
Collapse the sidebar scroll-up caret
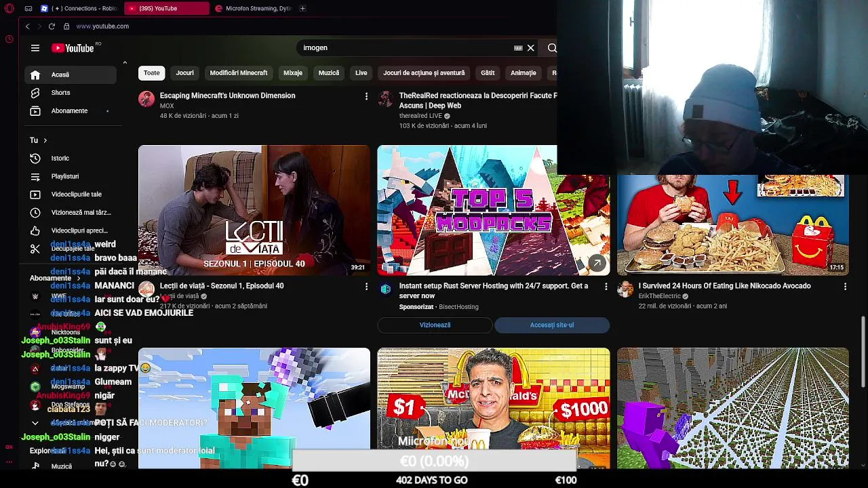pos(125,63)
